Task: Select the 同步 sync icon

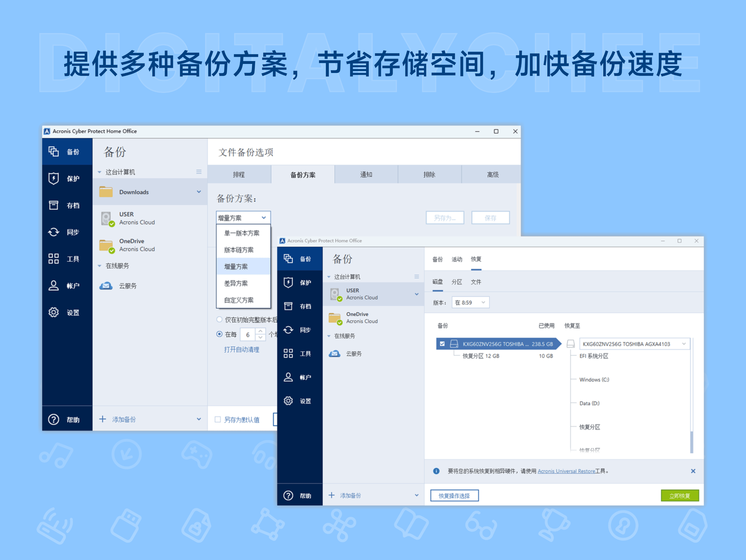Action: click(x=54, y=232)
